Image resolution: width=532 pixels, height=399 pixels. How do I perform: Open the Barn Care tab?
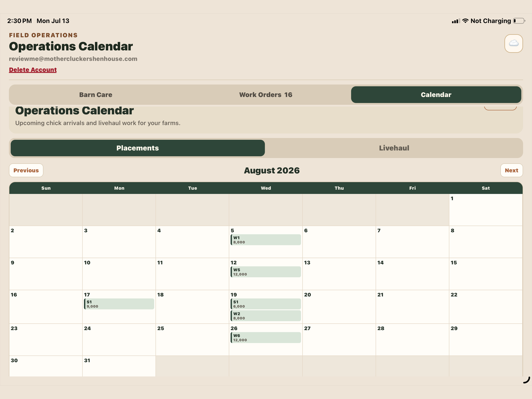click(96, 94)
